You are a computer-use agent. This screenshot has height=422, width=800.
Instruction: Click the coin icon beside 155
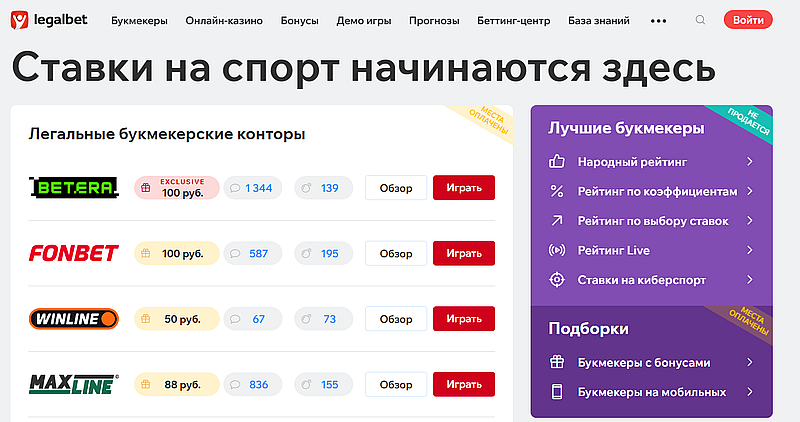pyautogui.click(x=306, y=384)
